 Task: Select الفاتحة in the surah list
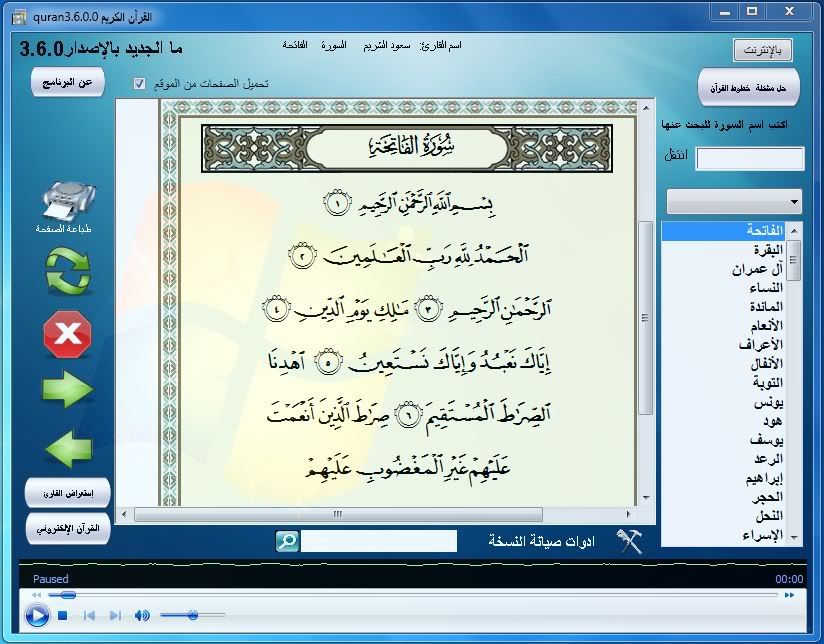[723, 231]
